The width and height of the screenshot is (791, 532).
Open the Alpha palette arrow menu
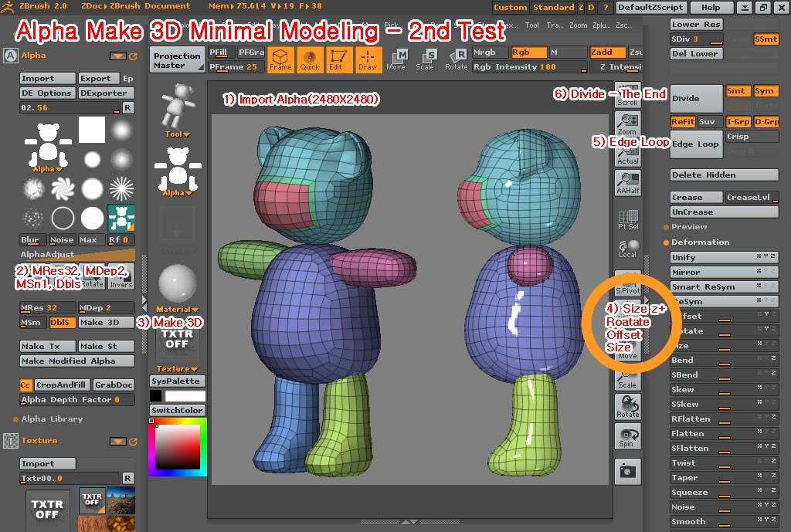pos(118,56)
